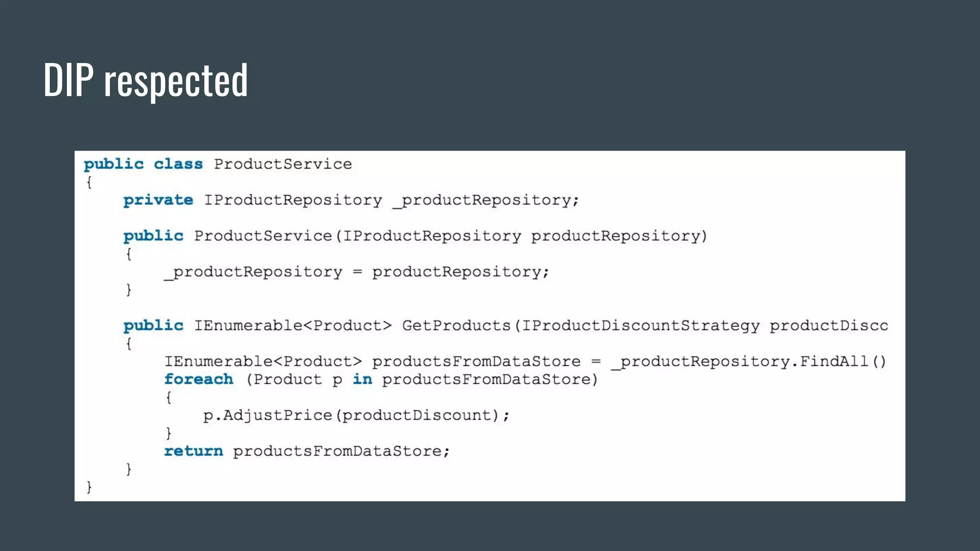Click the productDiscount argument inside AdjustPrice

(417, 415)
